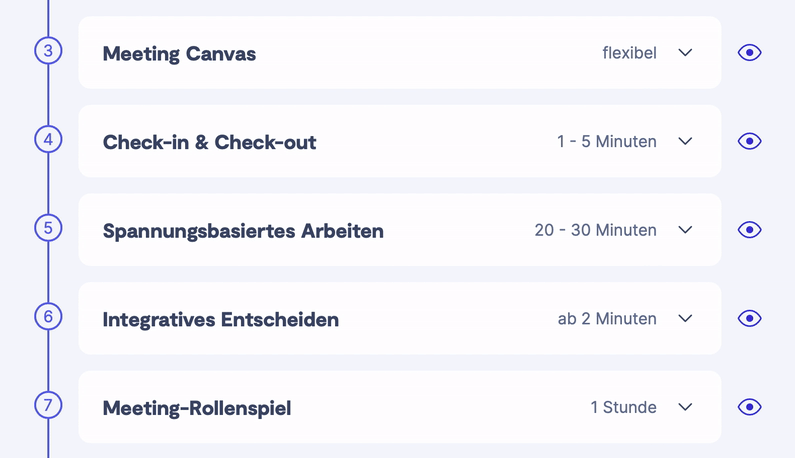Expand Meeting-Rollenspiel chevron
Screen dimensions: 795x458
pyautogui.click(x=685, y=407)
